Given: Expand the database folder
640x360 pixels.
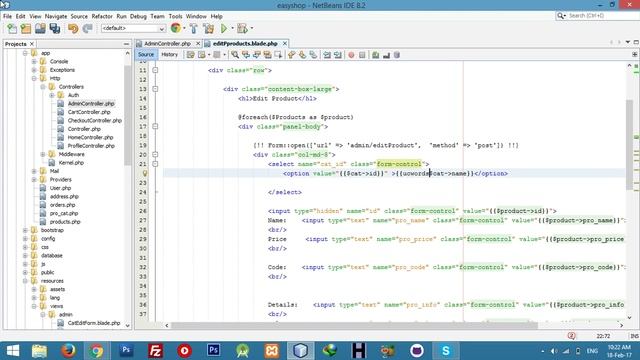Looking at the screenshot, I should coord(25,256).
